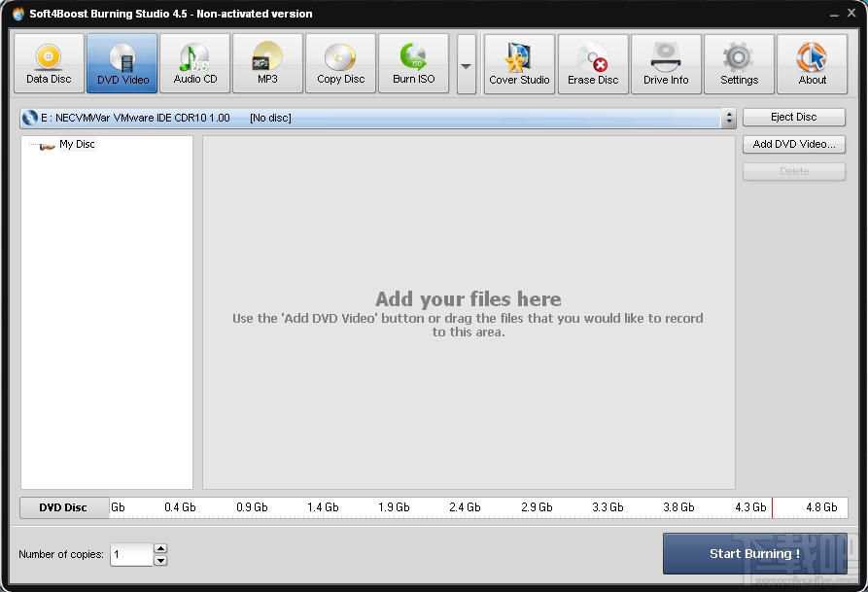Open the Settings gear
This screenshot has height=592, width=868.
point(739,64)
